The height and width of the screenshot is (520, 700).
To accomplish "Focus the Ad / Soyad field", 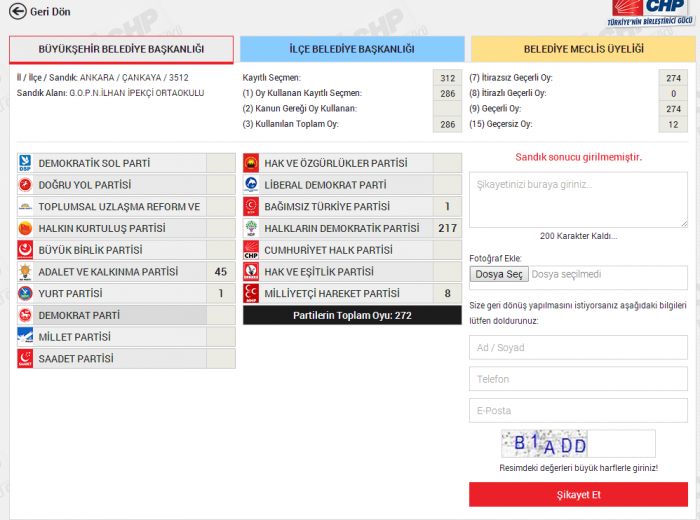I will (x=578, y=347).
